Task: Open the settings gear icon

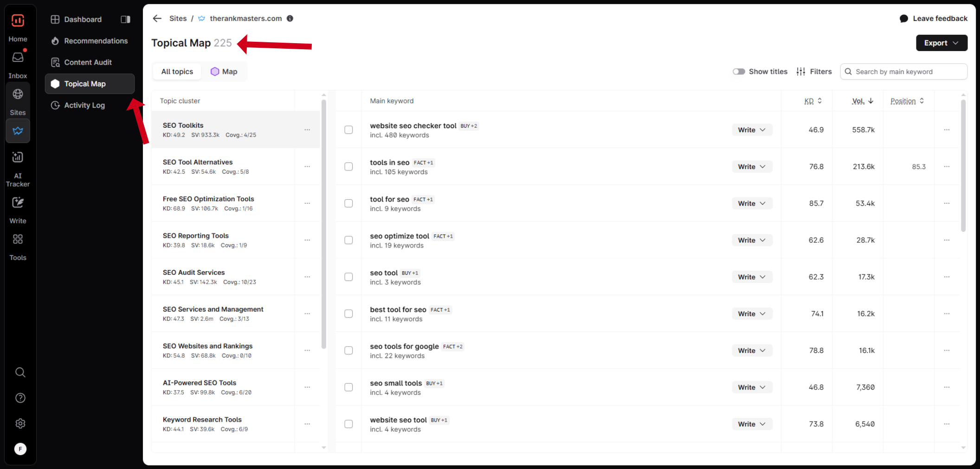Action: pyautogui.click(x=20, y=423)
